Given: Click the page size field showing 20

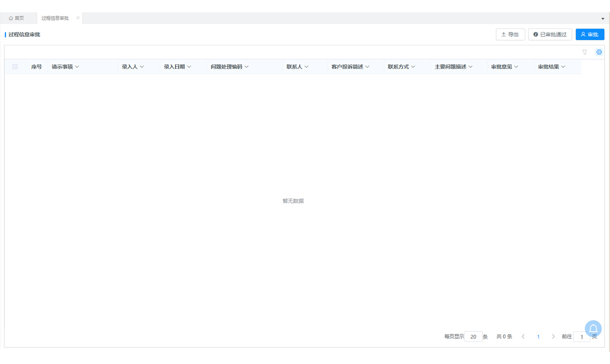Looking at the screenshot, I should point(473,336).
